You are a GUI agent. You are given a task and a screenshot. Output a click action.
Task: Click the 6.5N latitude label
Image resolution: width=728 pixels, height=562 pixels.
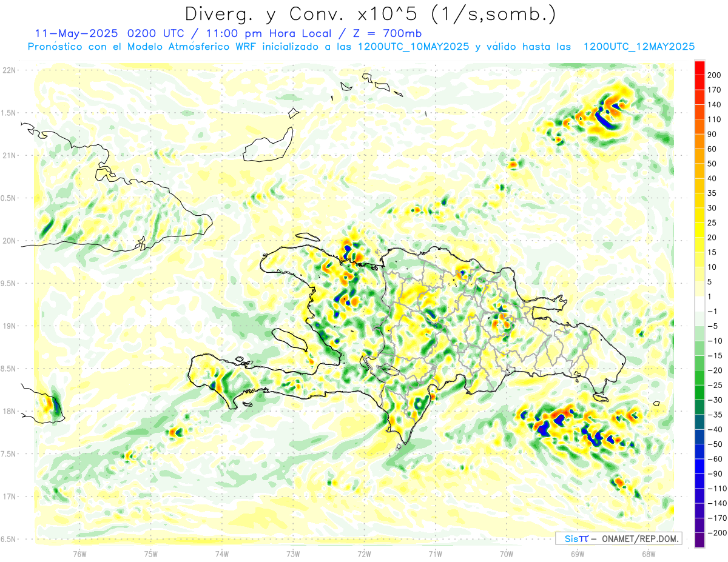click(8, 539)
